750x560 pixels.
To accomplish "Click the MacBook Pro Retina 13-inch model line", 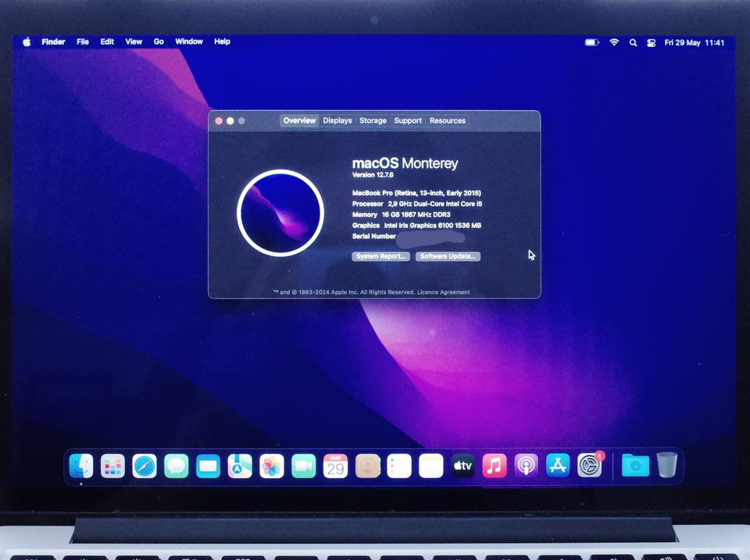I will pos(416,193).
